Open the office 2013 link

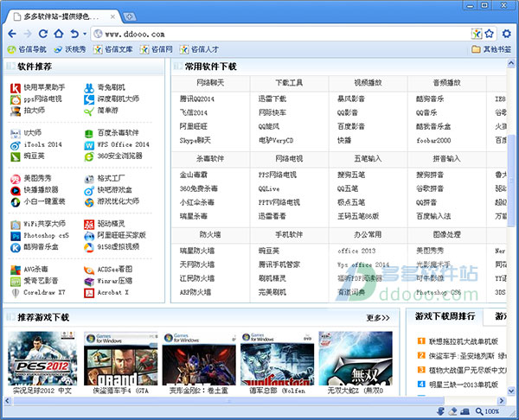coord(356,251)
